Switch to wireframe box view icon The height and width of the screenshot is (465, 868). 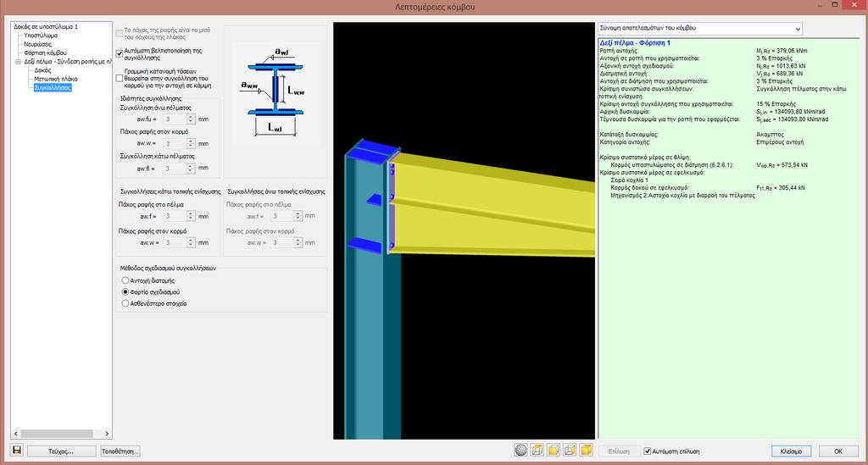click(x=537, y=450)
